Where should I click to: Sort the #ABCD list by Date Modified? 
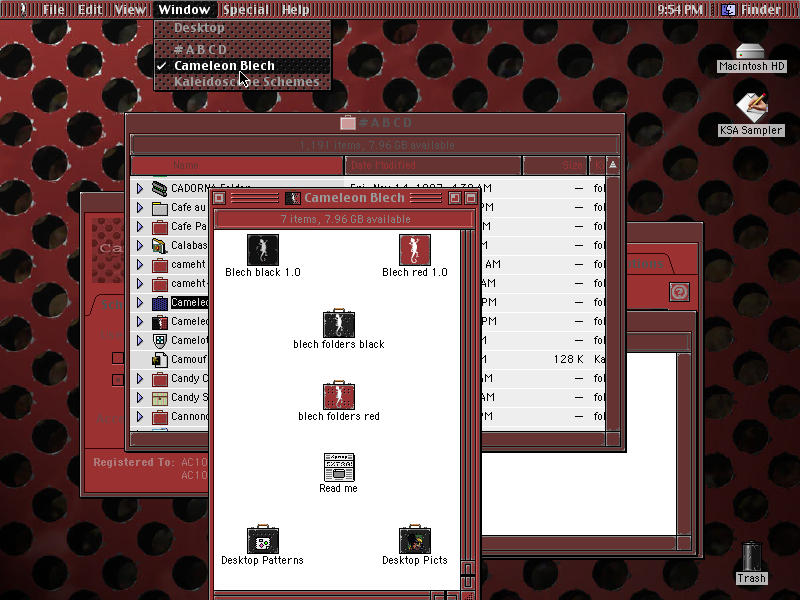(433, 165)
